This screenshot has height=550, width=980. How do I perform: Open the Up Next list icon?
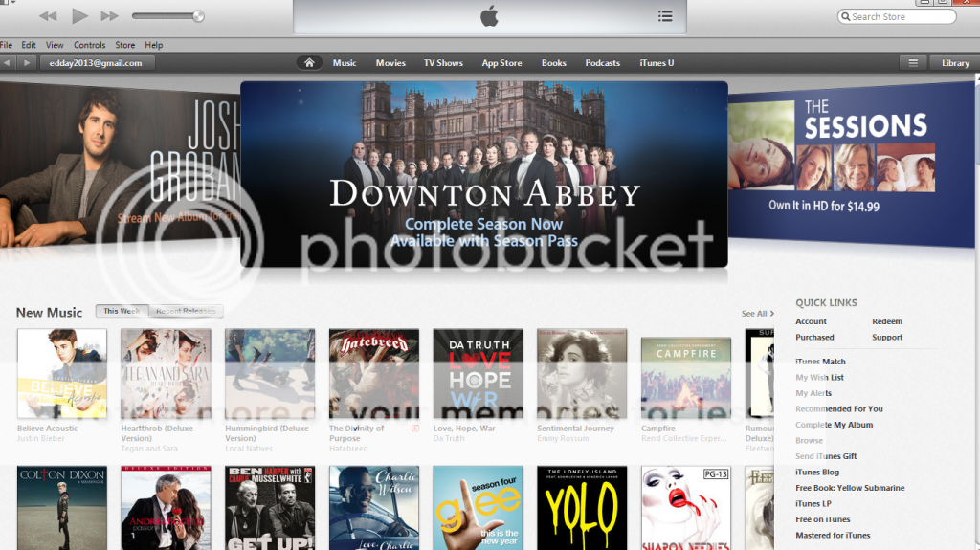click(x=665, y=16)
